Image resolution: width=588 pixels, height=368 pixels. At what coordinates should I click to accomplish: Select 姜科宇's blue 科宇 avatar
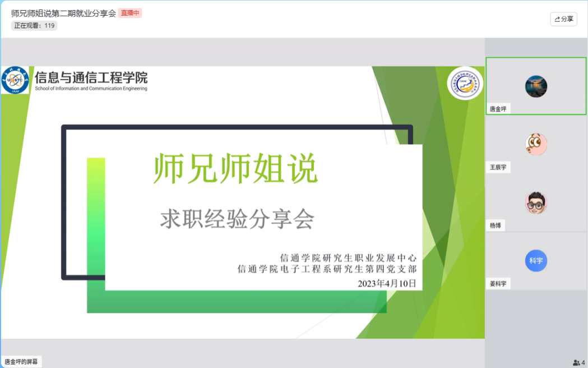[x=536, y=261]
